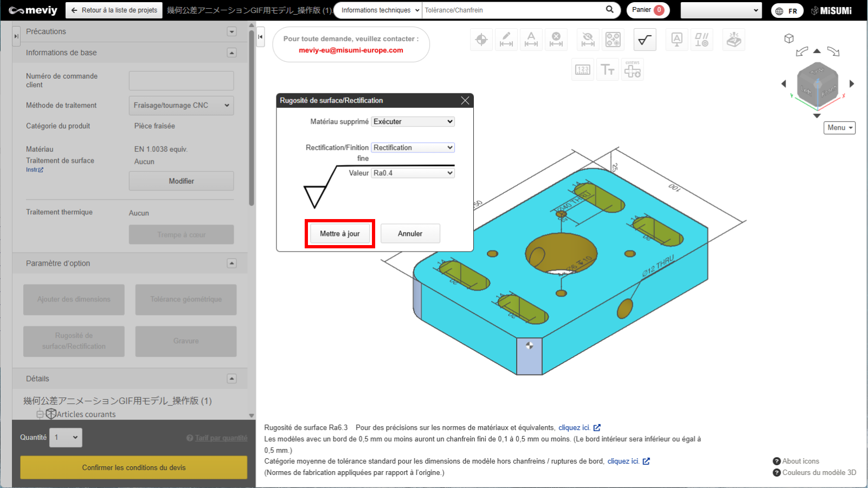Rotate view using the right triangle arrow
Screen dimensions: 868x488
coord(852,84)
